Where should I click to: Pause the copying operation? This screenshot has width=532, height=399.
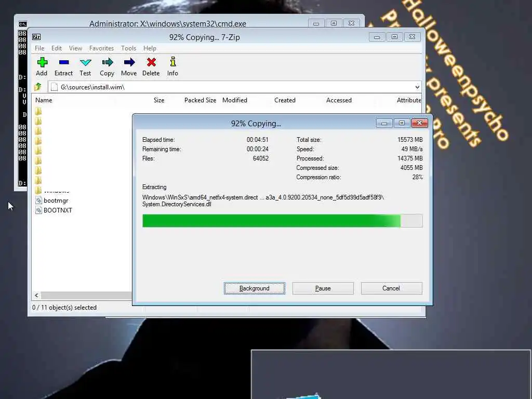[323, 288]
